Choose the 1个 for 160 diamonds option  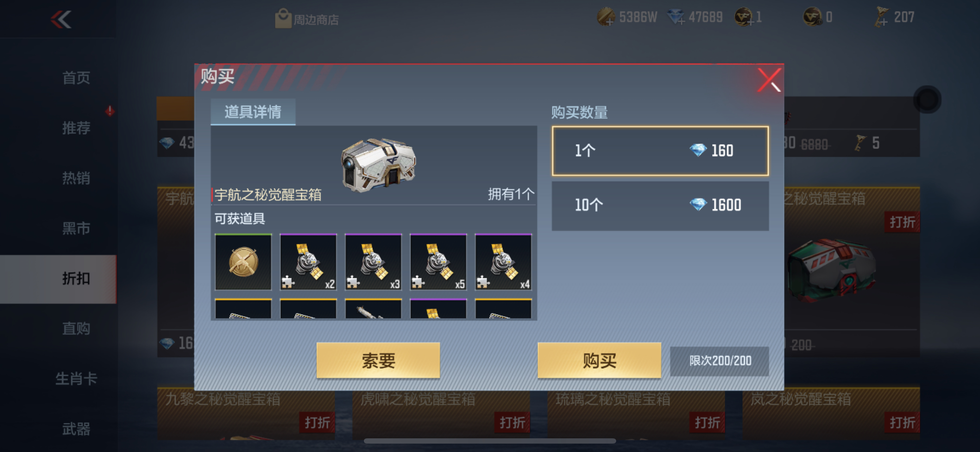pos(660,151)
